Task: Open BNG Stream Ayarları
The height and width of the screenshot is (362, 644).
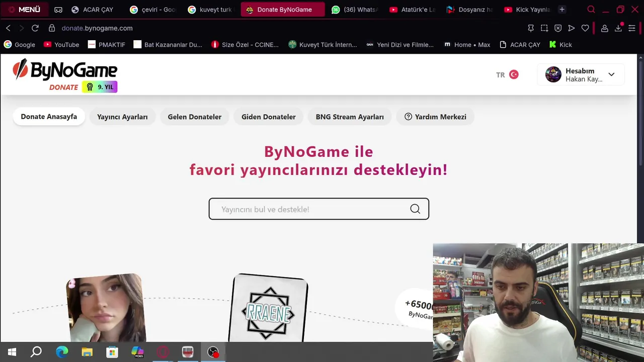Action: (x=350, y=117)
